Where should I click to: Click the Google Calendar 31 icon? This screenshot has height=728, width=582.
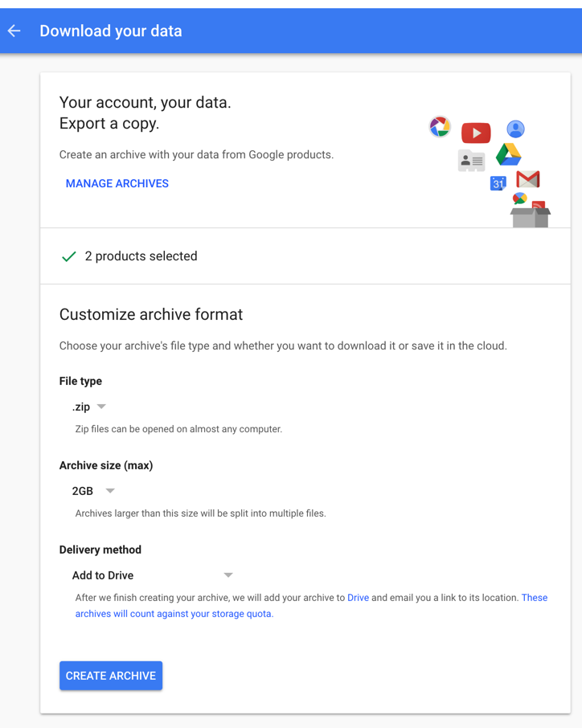[498, 183]
